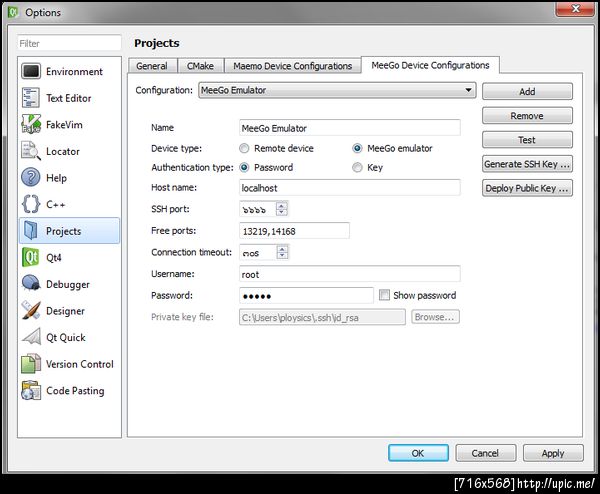Select the Remote device radio button
Viewport: 600px width, 494px height.
(244, 148)
